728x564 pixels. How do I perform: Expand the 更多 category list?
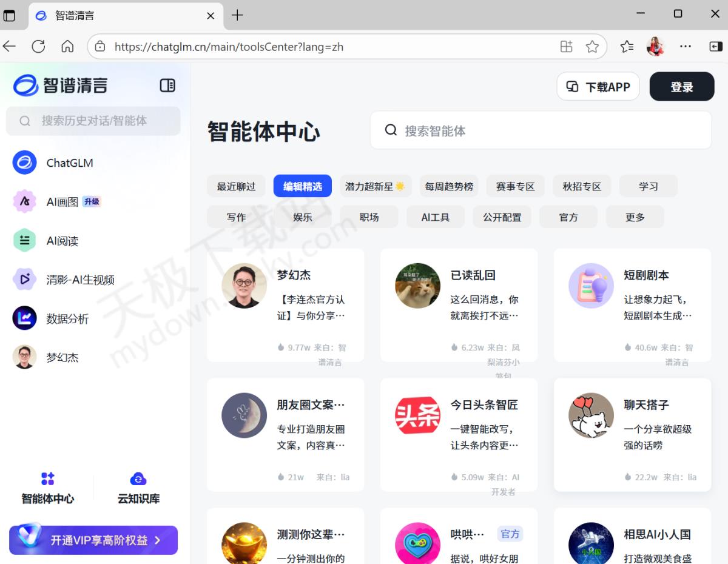(x=635, y=217)
